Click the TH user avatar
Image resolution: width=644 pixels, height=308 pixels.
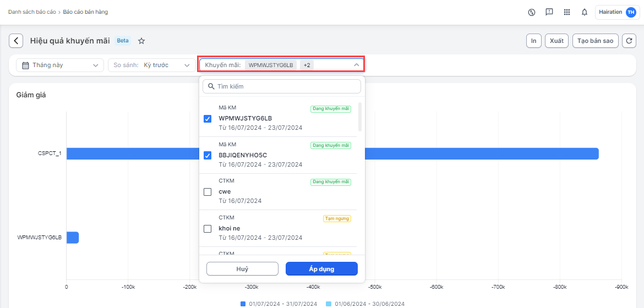[631, 12]
